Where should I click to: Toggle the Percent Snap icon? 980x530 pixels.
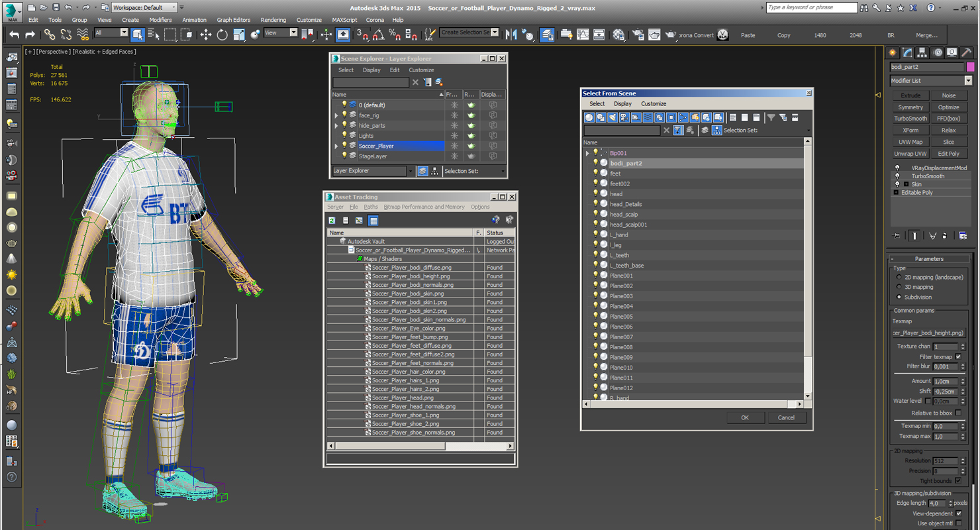395,34
